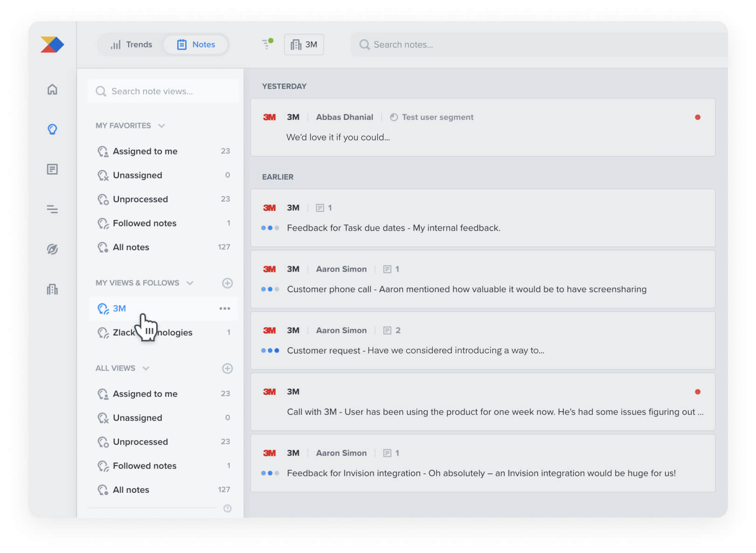Click the Assigned to me icon in My Favorites
The width and height of the screenshot is (756, 553).
pyautogui.click(x=103, y=151)
